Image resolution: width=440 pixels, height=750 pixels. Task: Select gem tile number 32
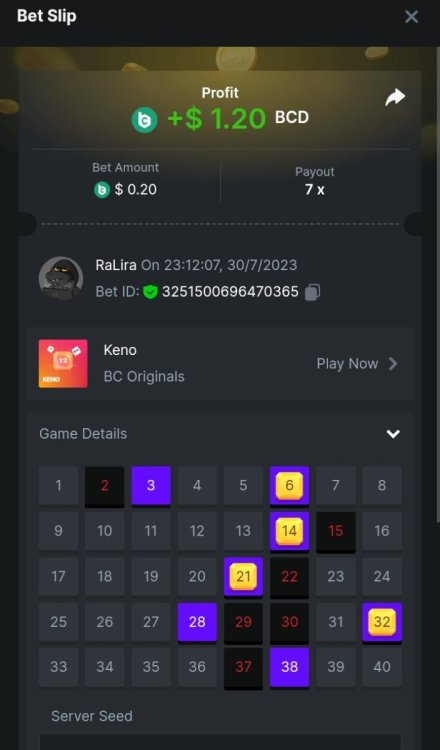(382, 622)
